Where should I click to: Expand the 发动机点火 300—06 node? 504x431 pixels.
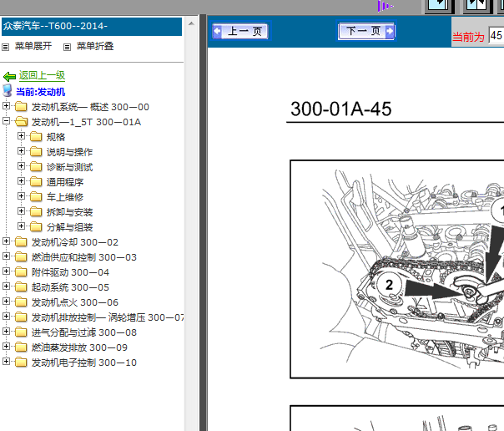click(6, 301)
